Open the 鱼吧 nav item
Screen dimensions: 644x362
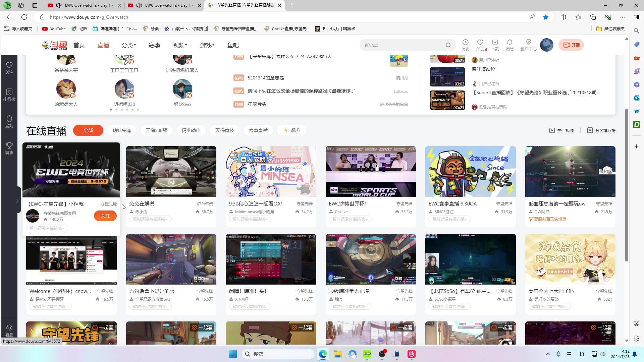[x=233, y=45]
